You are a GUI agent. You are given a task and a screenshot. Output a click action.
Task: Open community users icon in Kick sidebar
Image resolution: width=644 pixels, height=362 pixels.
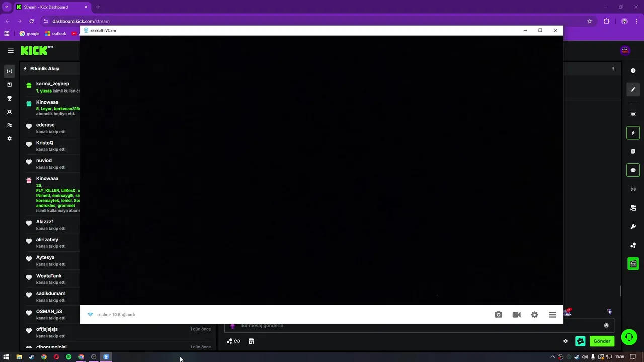9,125
